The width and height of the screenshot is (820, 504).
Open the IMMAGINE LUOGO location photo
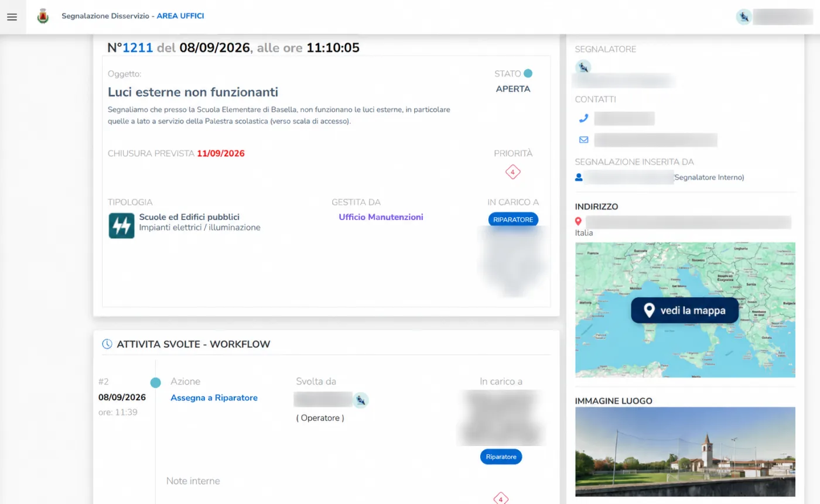tap(685, 451)
